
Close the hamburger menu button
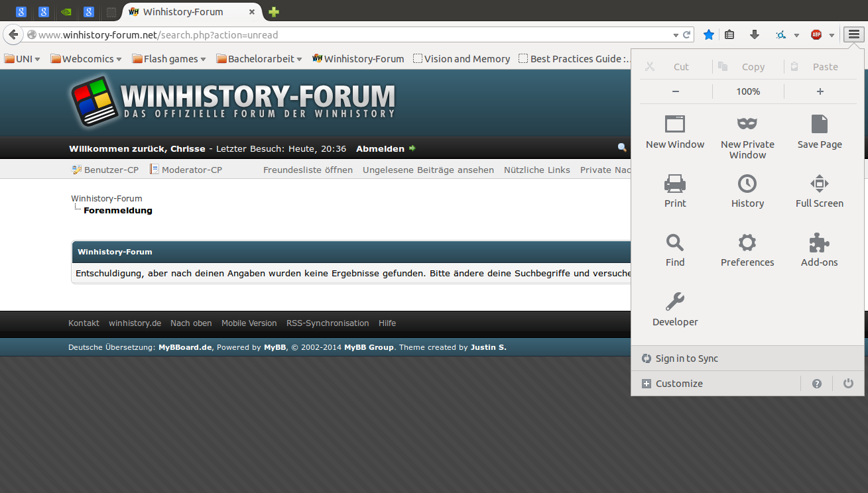pos(853,35)
